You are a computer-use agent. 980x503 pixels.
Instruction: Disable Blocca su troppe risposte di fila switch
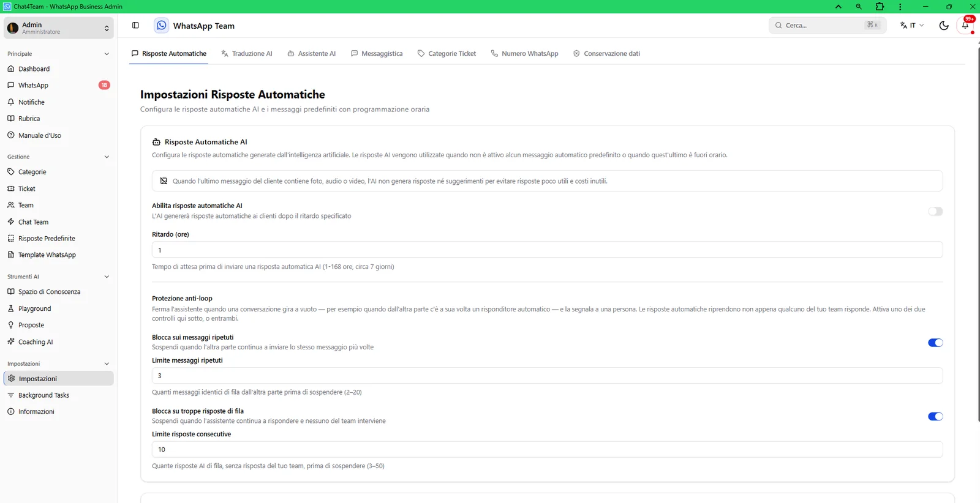click(x=935, y=416)
